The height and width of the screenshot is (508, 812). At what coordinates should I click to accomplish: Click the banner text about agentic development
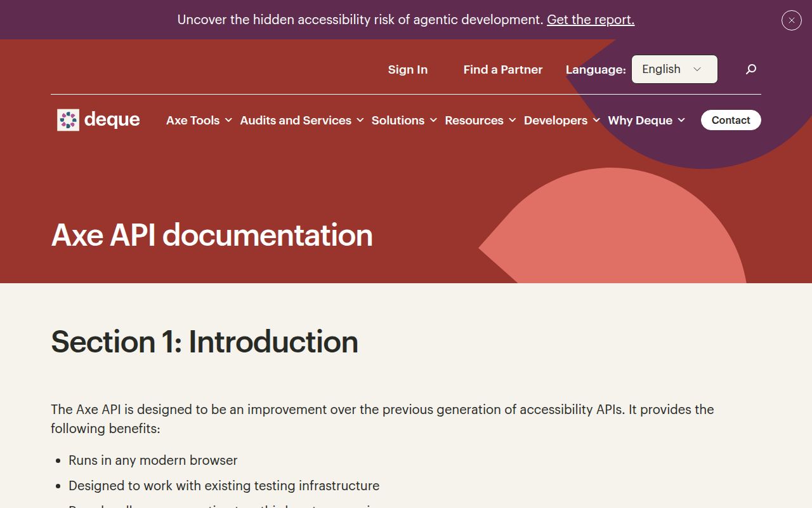[360, 20]
